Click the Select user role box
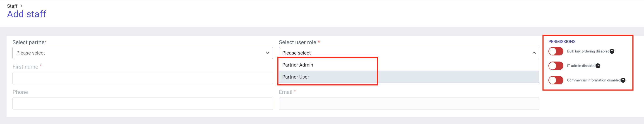Image resolution: width=644 pixels, height=124 pixels. click(x=405, y=53)
